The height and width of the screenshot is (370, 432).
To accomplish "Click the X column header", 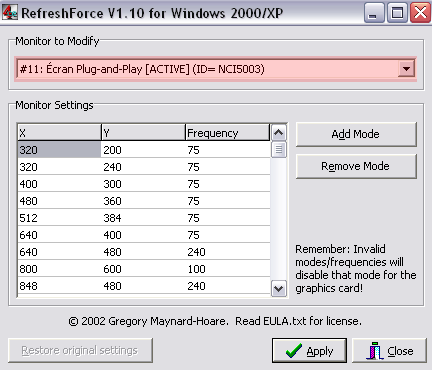I will 59,133.
